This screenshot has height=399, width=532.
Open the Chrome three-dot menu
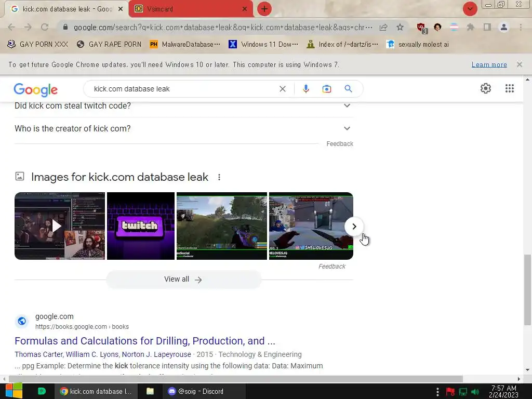(521, 27)
